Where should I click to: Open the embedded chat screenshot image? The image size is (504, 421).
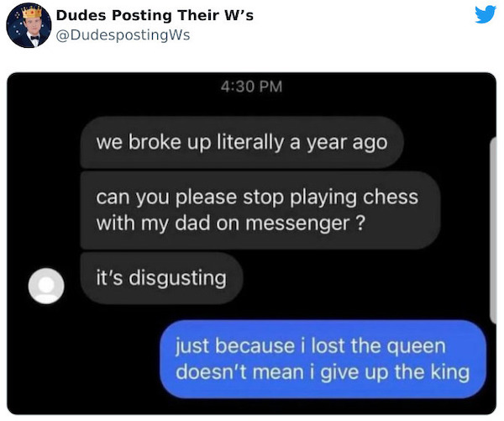pos(252,244)
